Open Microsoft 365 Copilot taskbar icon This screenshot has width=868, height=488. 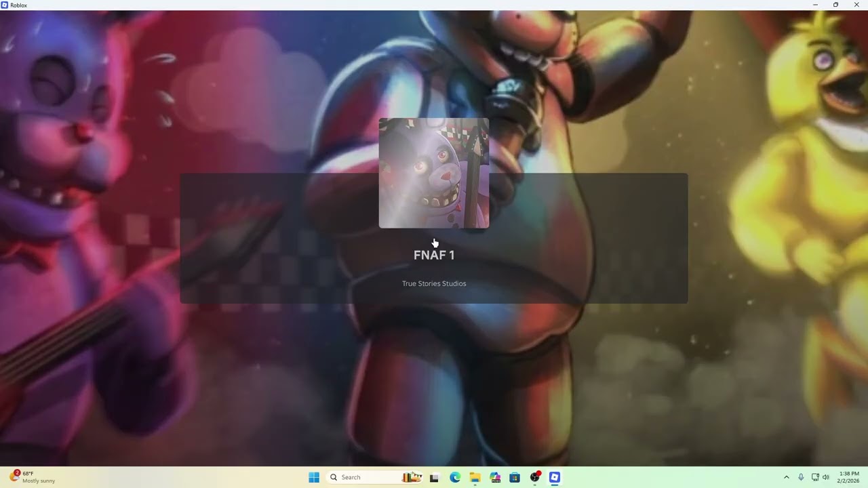coord(495,477)
